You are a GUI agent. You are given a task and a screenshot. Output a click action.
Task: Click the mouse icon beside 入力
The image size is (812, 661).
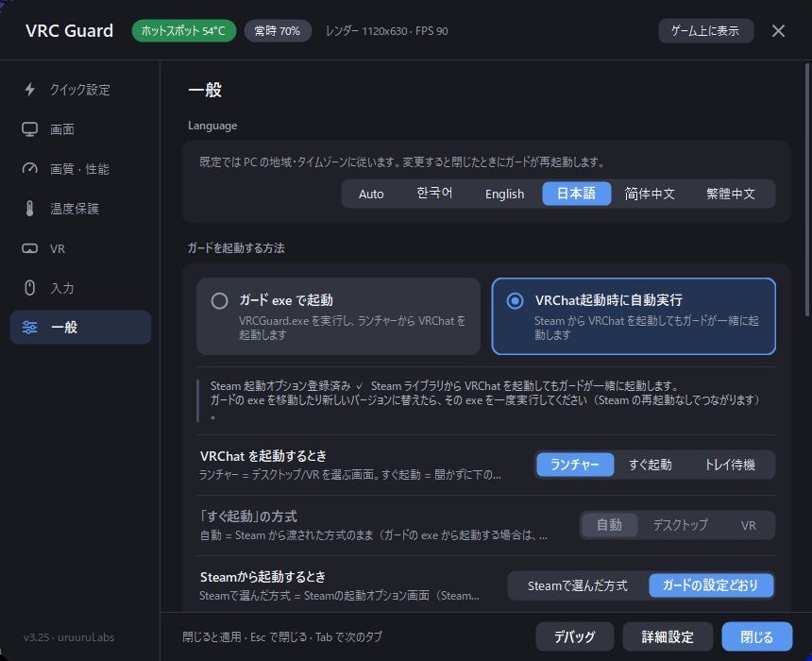pos(30,287)
